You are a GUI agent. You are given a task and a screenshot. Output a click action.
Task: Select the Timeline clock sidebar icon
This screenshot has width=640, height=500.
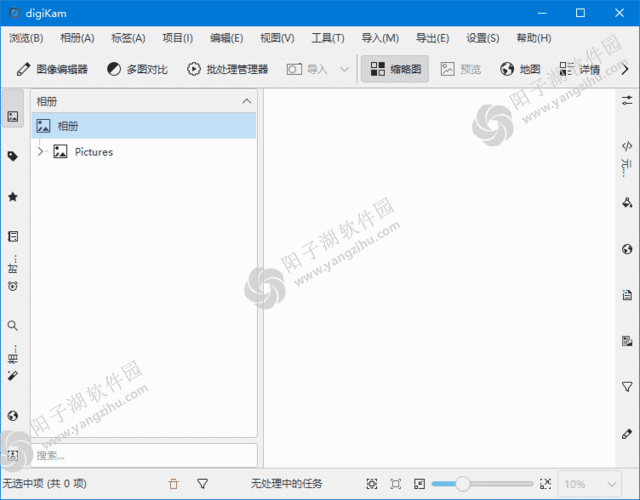13,286
